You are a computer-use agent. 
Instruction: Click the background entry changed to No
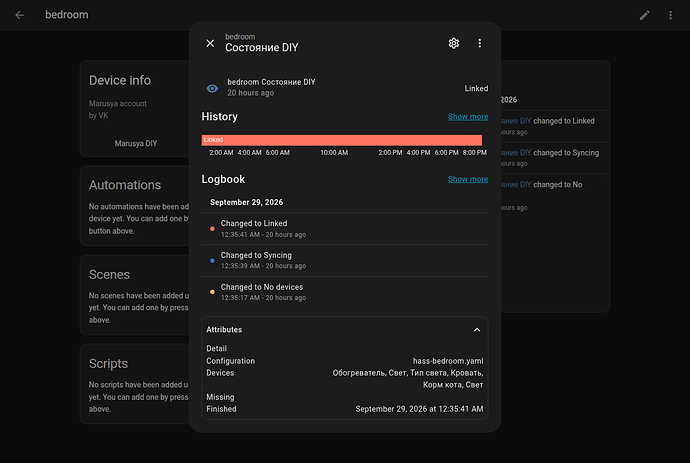pyautogui.click(x=554, y=195)
